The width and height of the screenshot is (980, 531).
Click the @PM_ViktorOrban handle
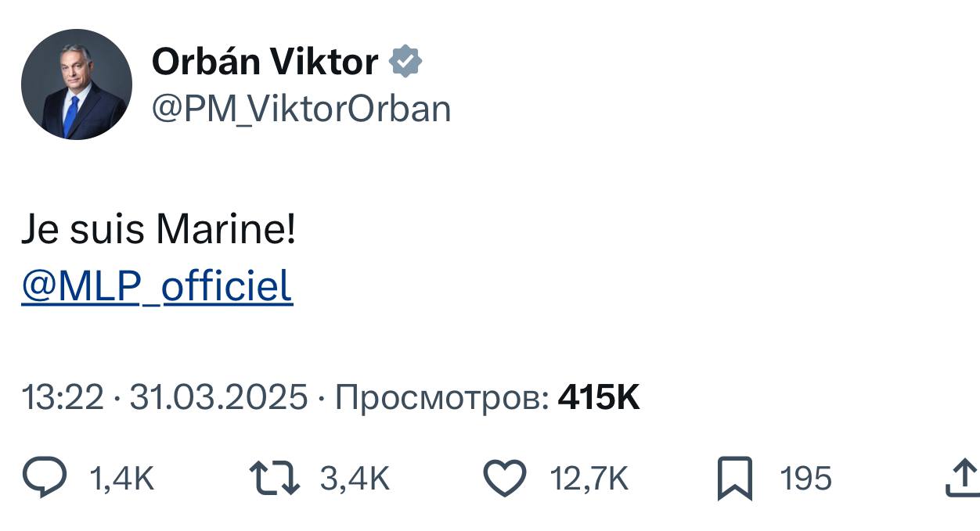(x=301, y=109)
